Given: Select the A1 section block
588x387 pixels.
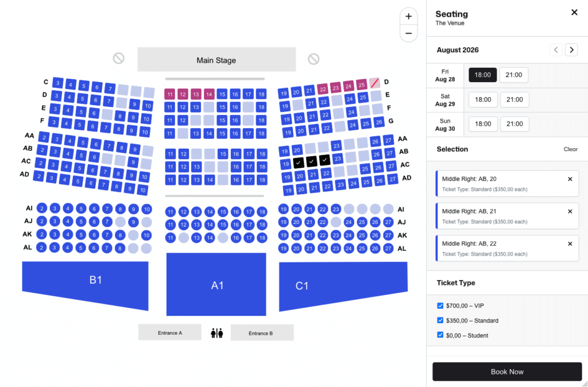Looking at the screenshot, I should (x=216, y=284).
